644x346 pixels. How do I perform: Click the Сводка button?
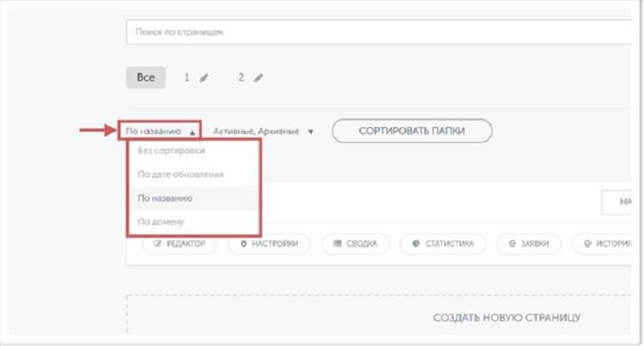(x=355, y=244)
